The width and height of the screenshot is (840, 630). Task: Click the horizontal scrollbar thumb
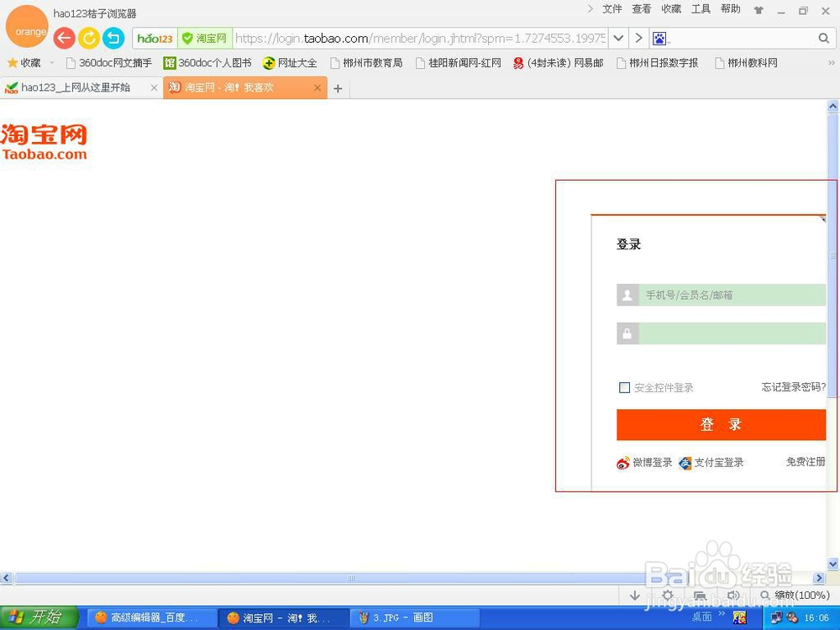pos(351,578)
